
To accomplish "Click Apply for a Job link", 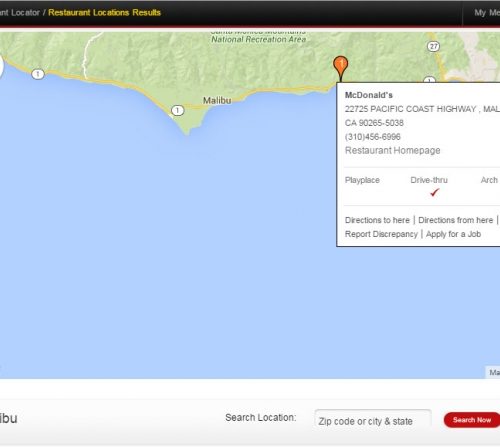I will click(x=453, y=234).
